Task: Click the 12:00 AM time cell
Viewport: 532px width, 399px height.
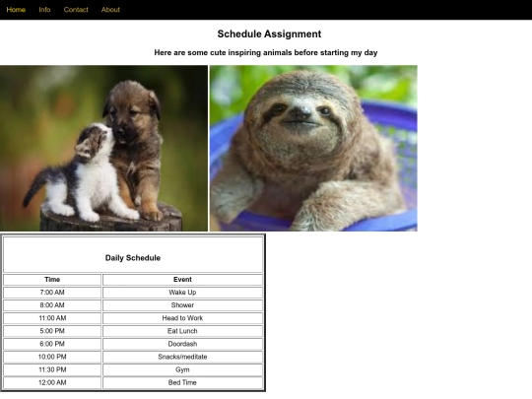Action: click(52, 382)
